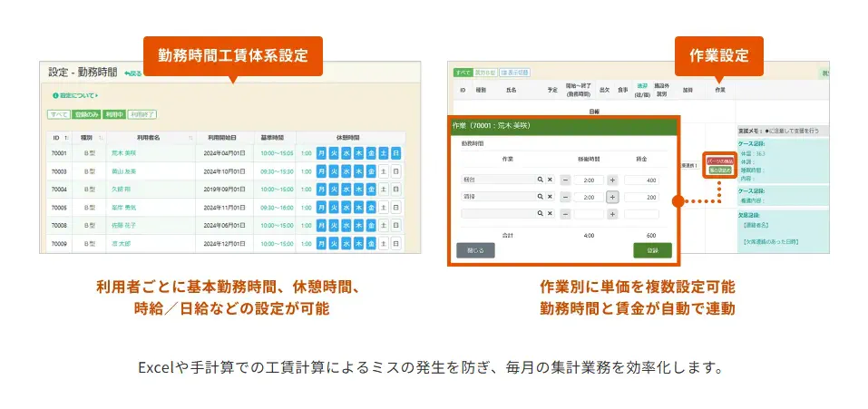Click the wage field showing 400
This screenshot has width=868, height=409.
click(642, 180)
